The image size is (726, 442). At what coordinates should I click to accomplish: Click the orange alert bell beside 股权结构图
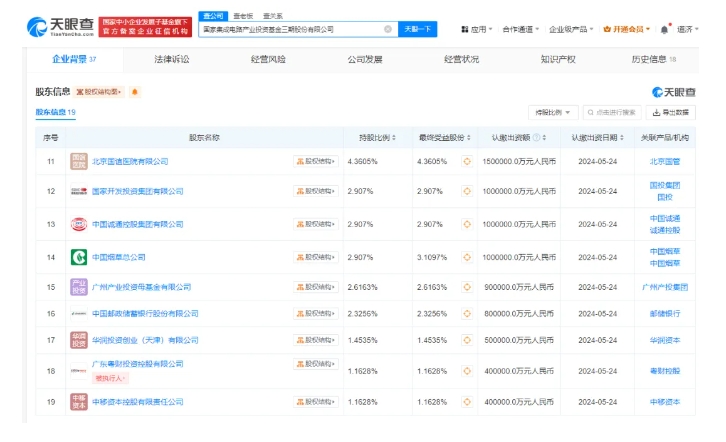point(135,92)
